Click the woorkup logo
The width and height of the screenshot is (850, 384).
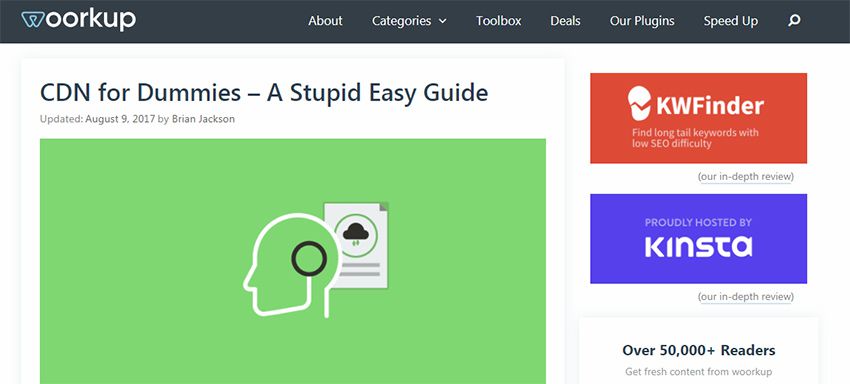coord(79,20)
